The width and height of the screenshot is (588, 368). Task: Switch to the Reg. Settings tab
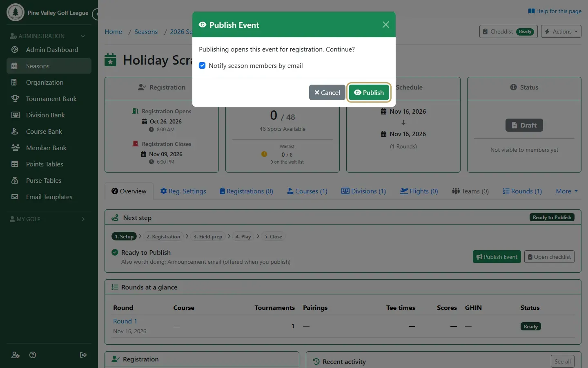point(183,191)
